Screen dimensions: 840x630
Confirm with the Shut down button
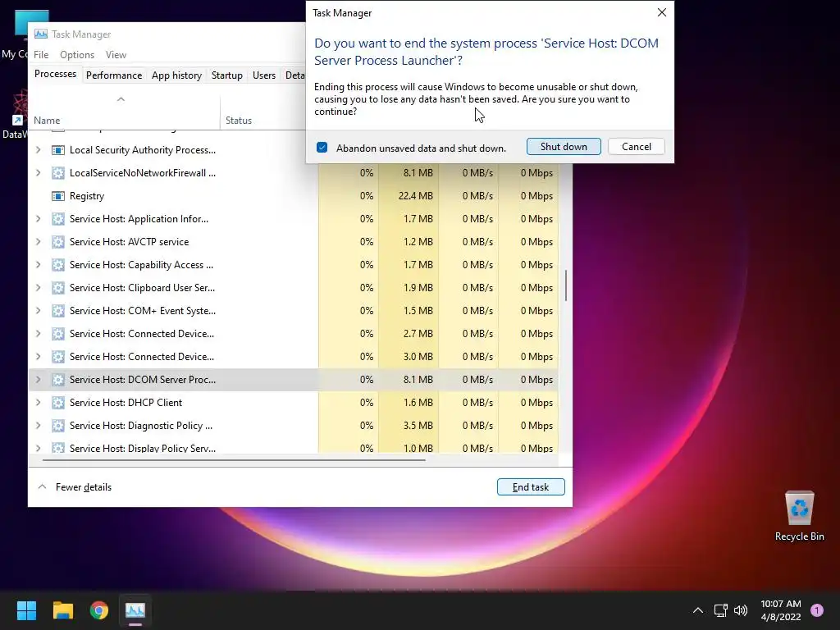[x=564, y=147]
